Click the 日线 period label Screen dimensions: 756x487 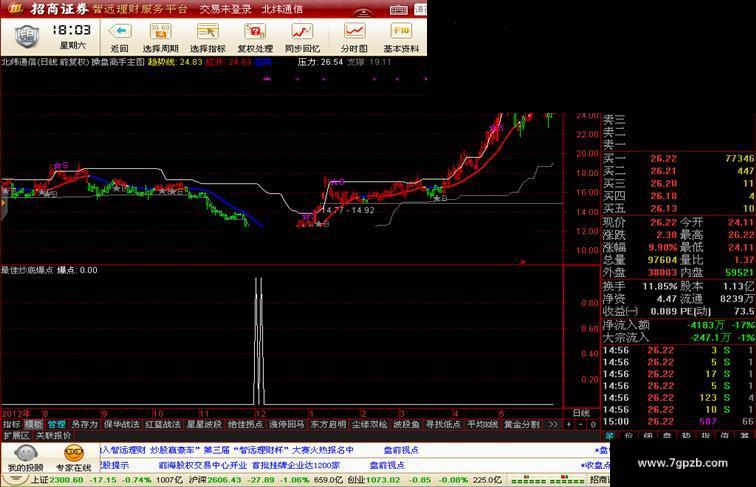point(581,413)
